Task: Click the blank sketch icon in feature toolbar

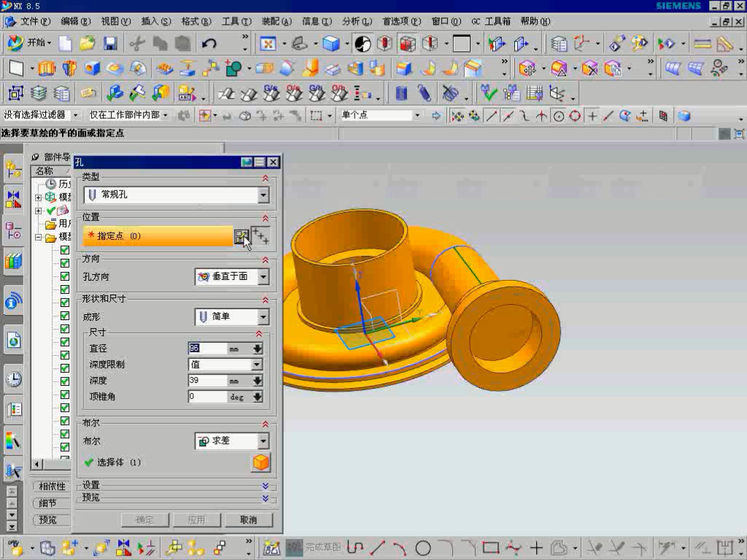Action: (16, 69)
